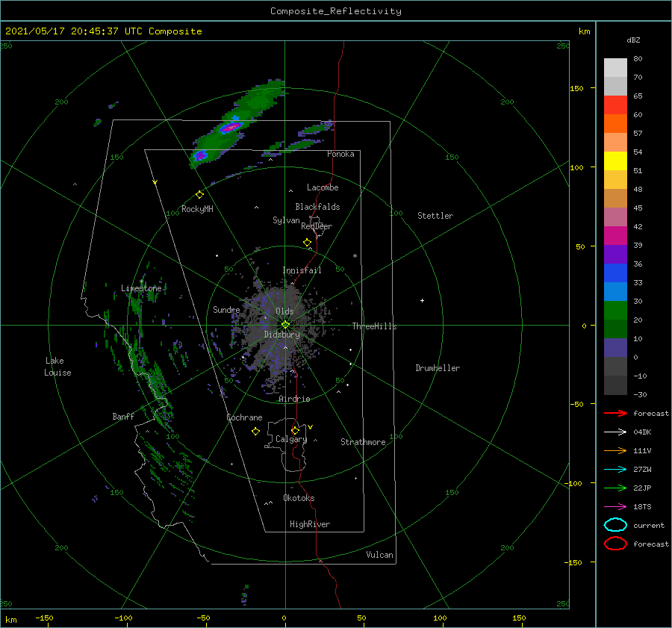Pick the green 22JP arrow in the legend
Screen dimensions: 672x628
(x=615, y=488)
